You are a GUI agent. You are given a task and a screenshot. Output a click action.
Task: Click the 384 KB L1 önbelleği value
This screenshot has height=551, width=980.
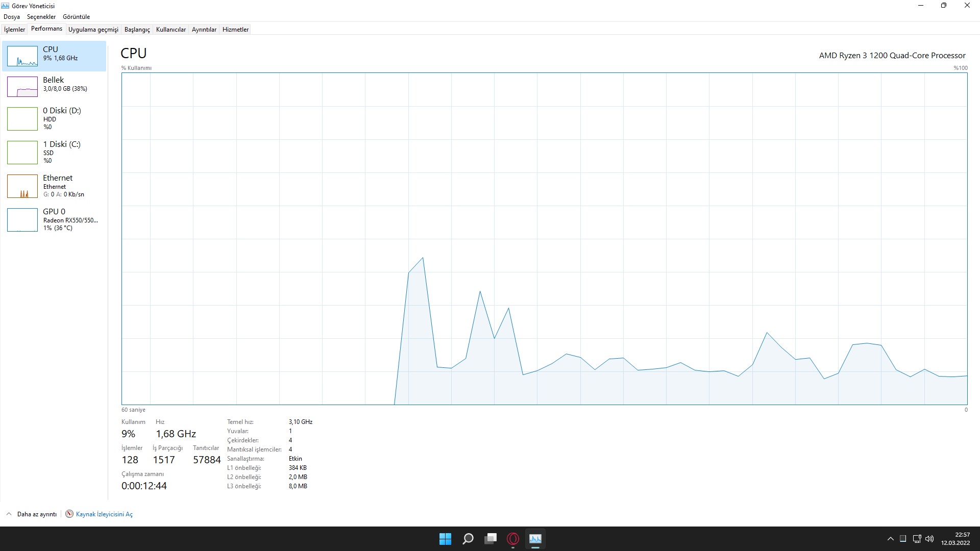[x=298, y=468]
